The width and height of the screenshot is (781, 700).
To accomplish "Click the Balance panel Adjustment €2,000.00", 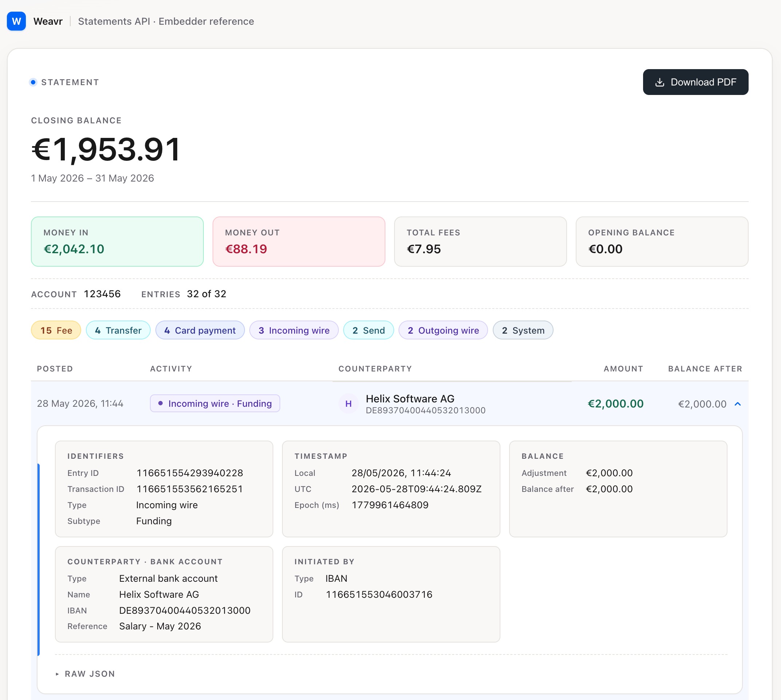I will point(609,473).
